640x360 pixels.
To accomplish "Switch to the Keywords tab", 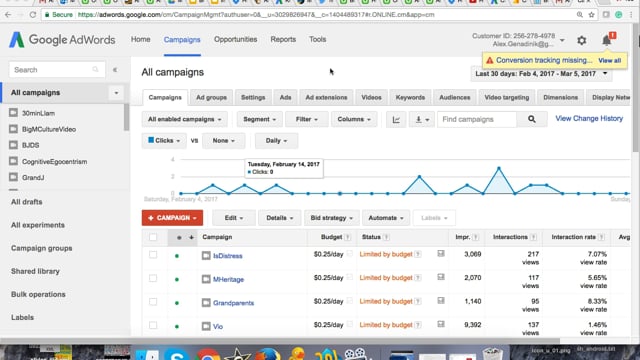I will click(x=410, y=98).
